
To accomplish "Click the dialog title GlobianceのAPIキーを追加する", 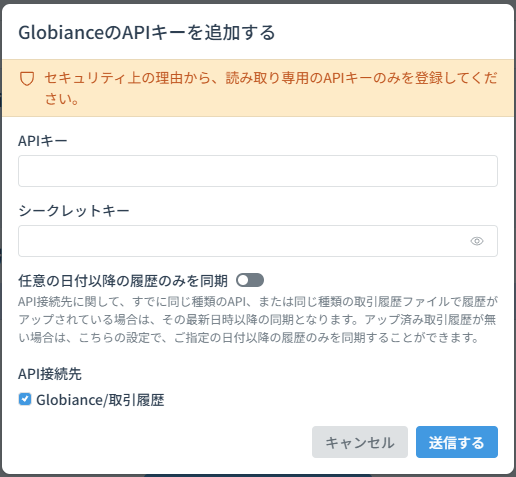I will click(x=147, y=33).
